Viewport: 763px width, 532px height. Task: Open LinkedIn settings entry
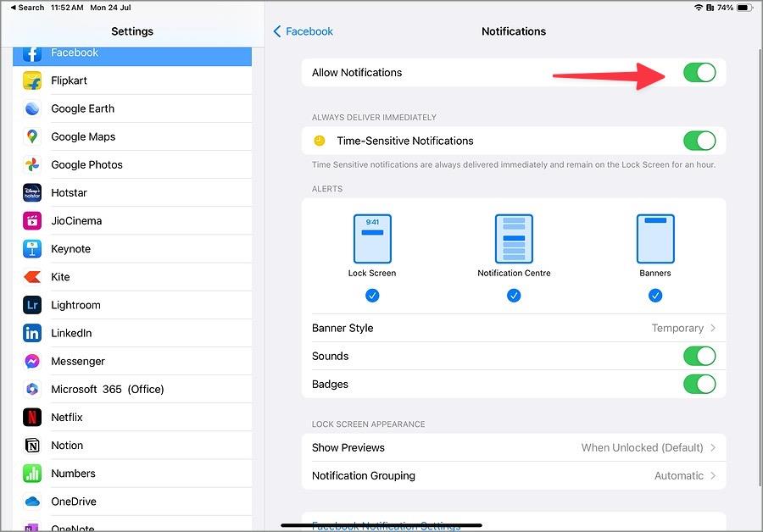132,333
